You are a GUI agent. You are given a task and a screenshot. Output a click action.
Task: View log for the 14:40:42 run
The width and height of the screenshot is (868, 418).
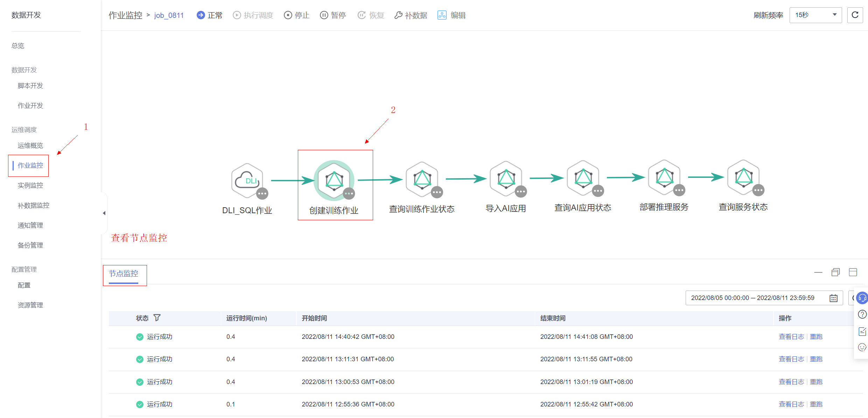pyautogui.click(x=791, y=337)
